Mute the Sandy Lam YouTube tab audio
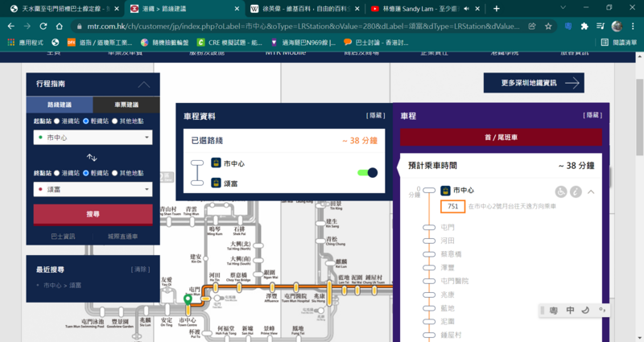This screenshot has height=342, width=644. tap(467, 8)
